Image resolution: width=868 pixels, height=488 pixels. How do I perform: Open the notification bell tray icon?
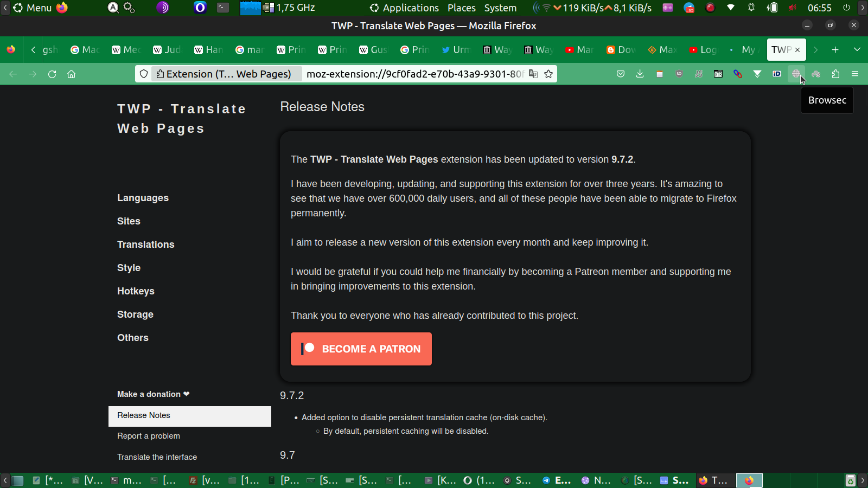tap(751, 8)
